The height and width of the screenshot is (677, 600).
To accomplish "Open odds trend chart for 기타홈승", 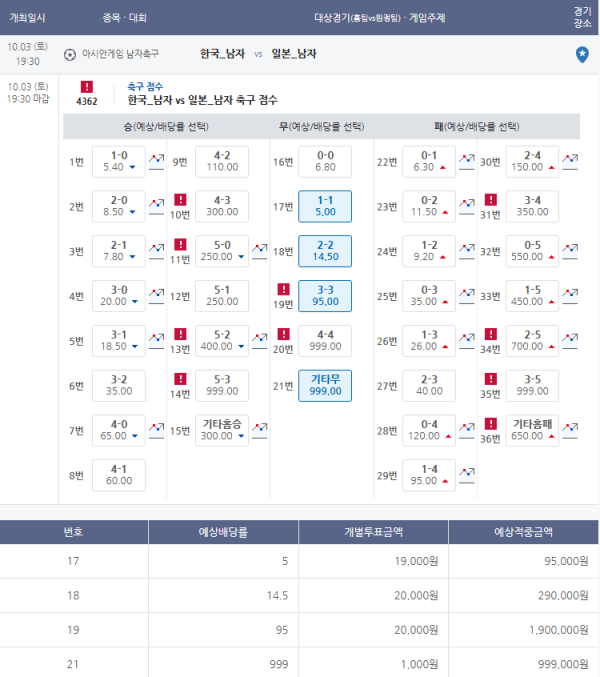I will 259,431.
